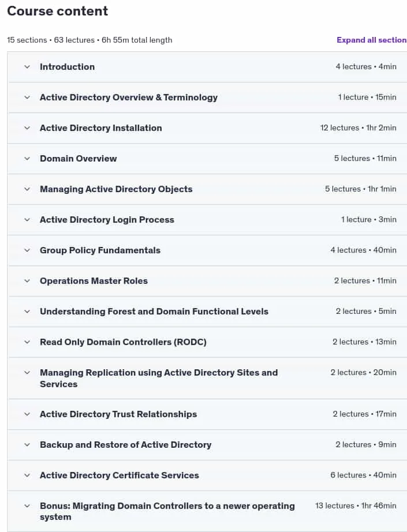Click chevron icon for Active Directory Trust Relationships

(x=27, y=414)
